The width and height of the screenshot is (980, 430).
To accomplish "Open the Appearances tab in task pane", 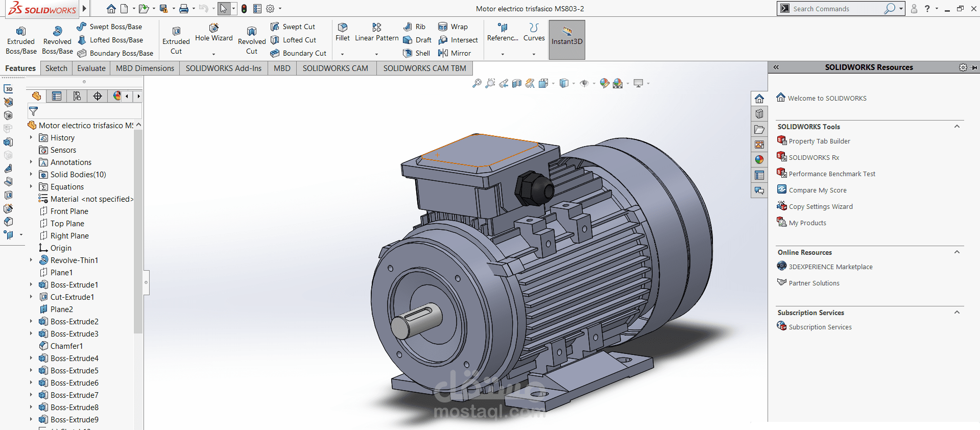I will (x=759, y=160).
